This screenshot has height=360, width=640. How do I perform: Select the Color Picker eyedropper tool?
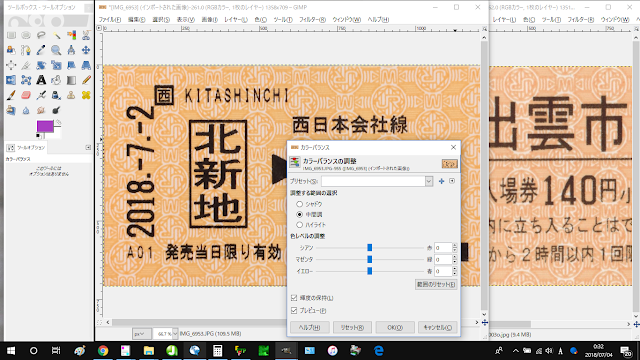(x=41, y=50)
